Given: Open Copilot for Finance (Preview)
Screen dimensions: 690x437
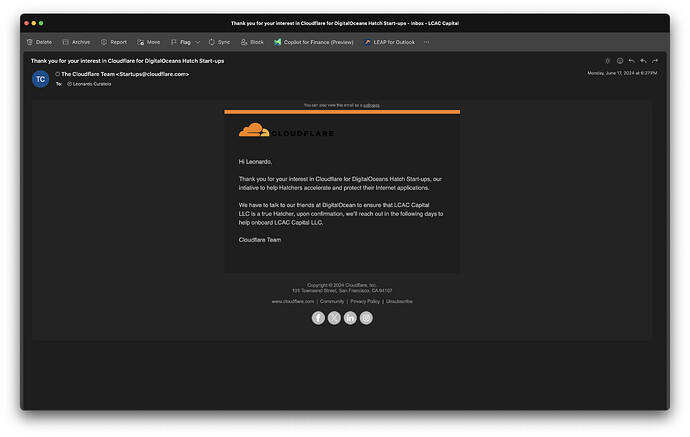Looking at the screenshot, I should point(313,42).
